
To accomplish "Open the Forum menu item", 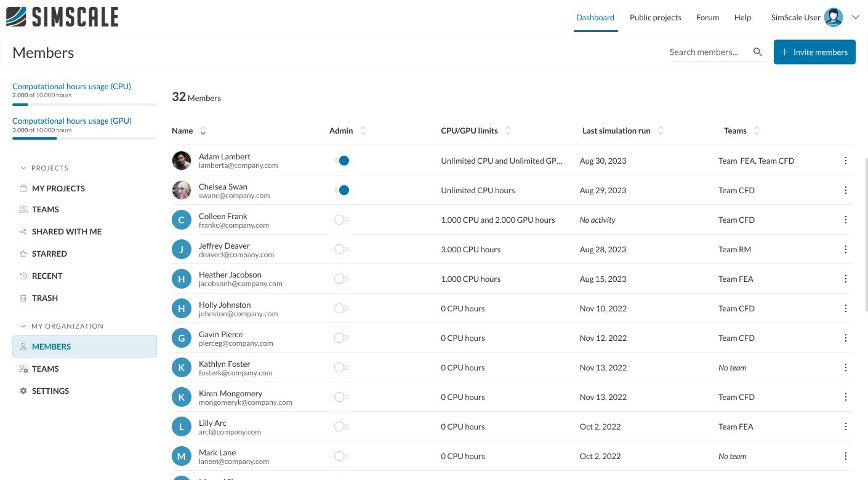I will point(707,17).
